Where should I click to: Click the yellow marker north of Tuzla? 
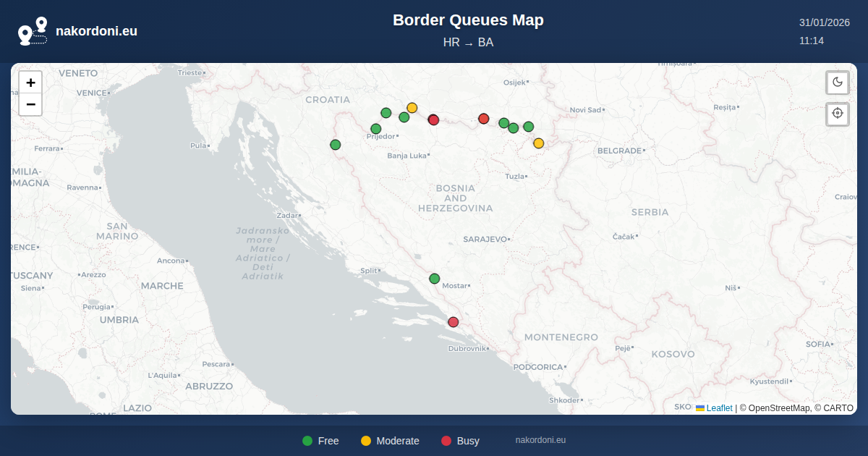(x=539, y=143)
